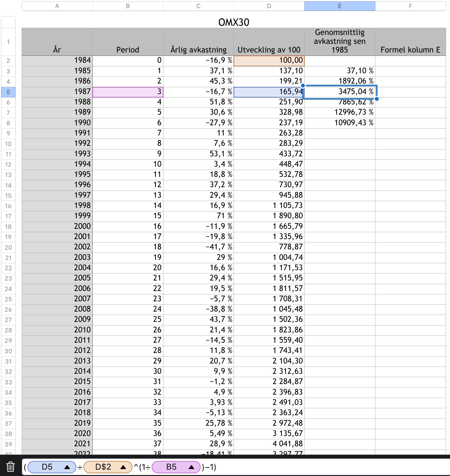450x476 pixels.
Task: Select column A header
Action: click(x=57, y=6)
